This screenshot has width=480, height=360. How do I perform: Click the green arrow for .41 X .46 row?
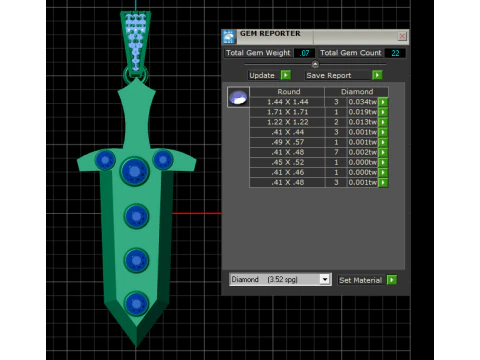point(383,172)
